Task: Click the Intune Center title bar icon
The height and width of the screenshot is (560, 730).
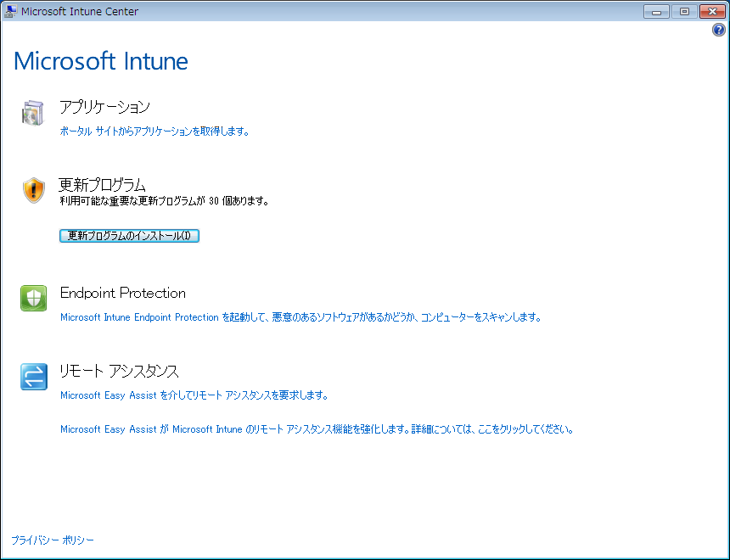Action: [10, 11]
